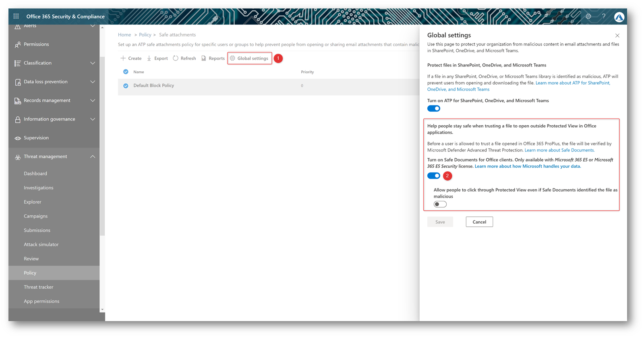Open Investigations in the sidebar

click(x=38, y=188)
